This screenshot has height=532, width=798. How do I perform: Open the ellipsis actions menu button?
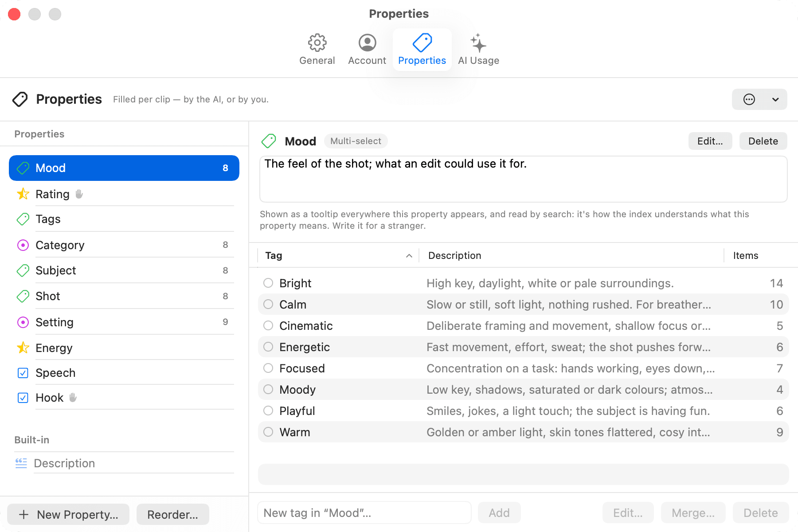click(x=749, y=99)
